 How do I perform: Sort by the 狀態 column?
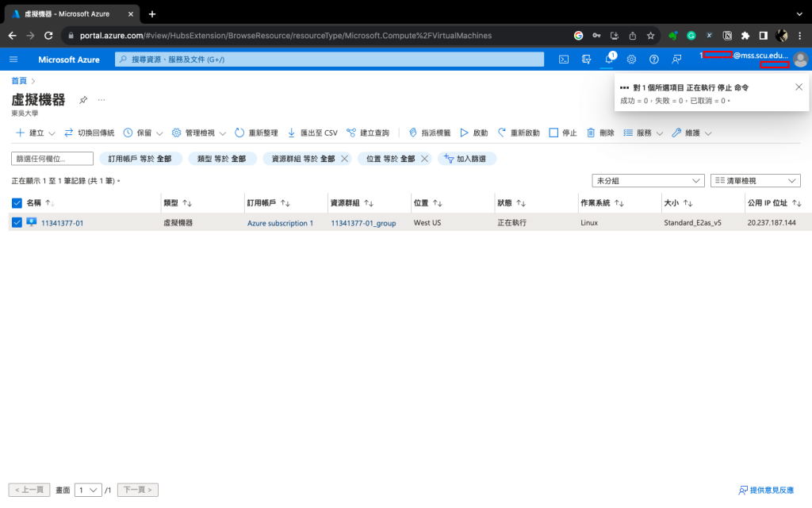tap(511, 202)
